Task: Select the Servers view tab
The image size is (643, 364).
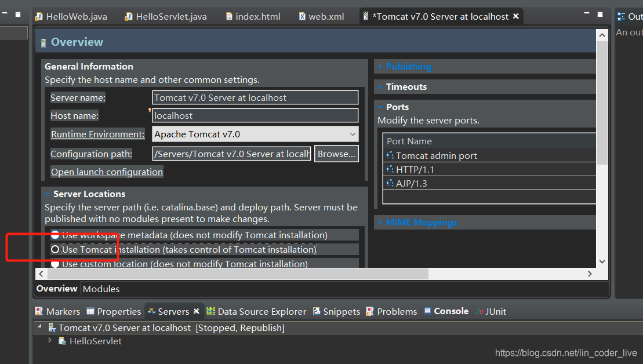Action: [169, 311]
